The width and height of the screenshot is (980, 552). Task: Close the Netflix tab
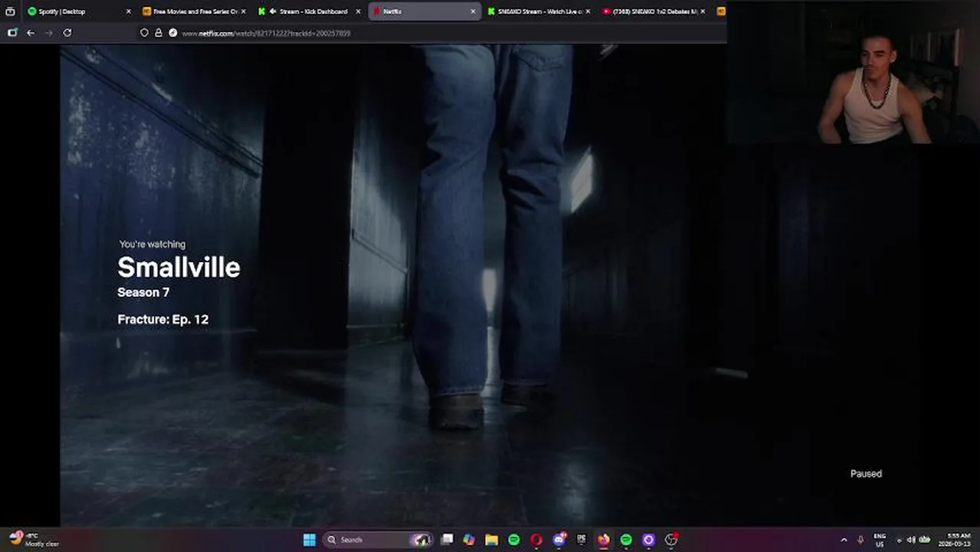click(473, 11)
